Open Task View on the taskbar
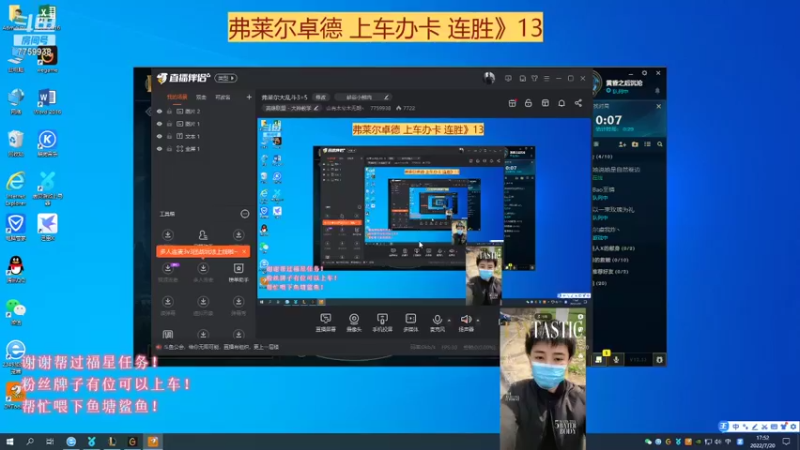The image size is (800, 450). pyautogui.click(x=49, y=441)
